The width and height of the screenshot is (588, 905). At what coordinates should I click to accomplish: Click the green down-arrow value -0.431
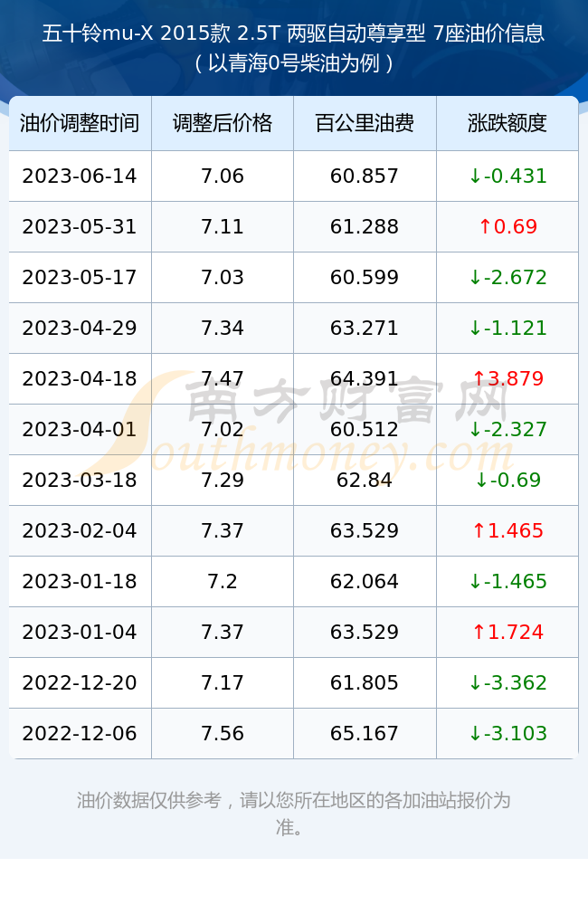(507, 176)
